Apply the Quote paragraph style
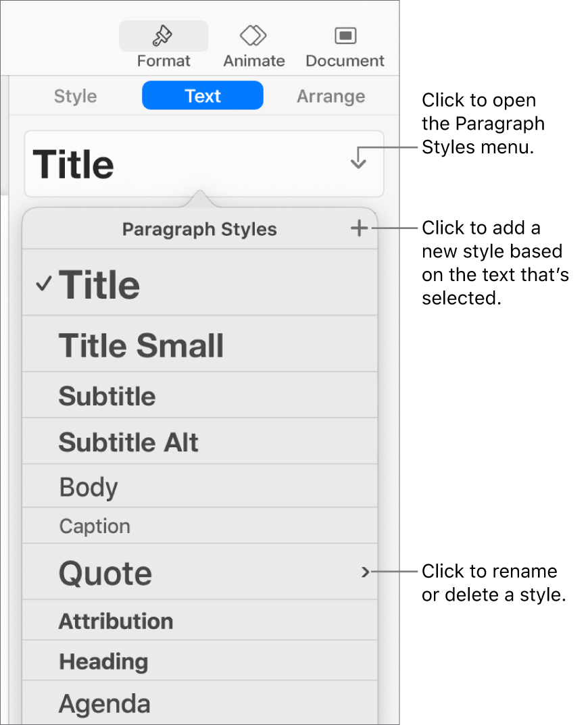Screen dimensions: 588x725 click(x=105, y=573)
